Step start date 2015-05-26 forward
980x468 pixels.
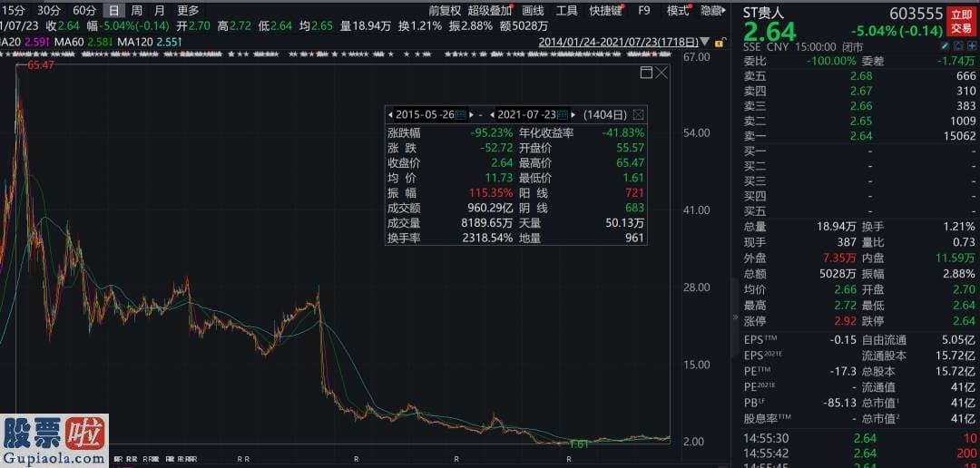click(471, 115)
